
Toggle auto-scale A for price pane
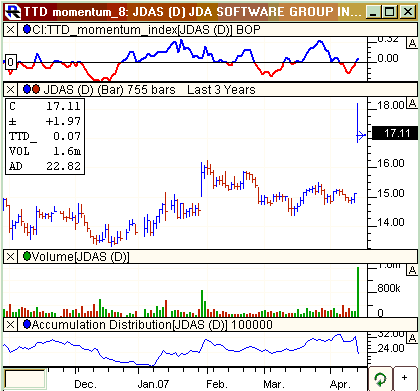(x=412, y=104)
